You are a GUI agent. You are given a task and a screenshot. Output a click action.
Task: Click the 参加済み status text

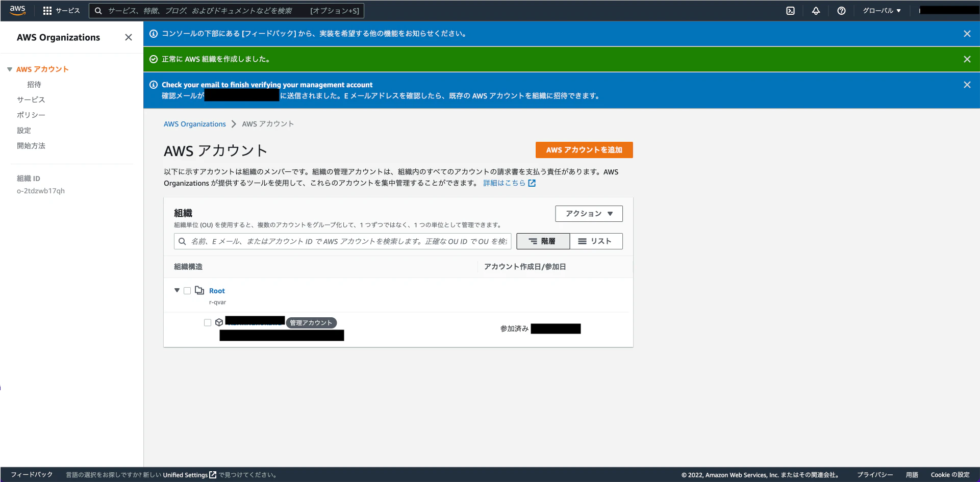(514, 329)
